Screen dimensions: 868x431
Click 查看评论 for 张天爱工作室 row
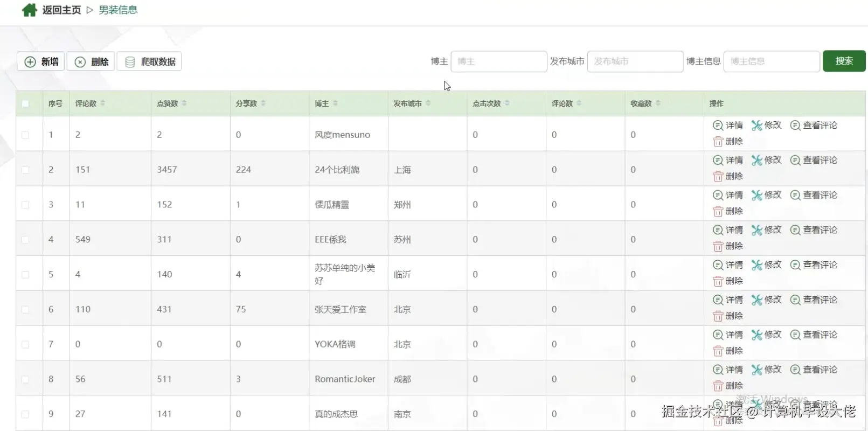pyautogui.click(x=814, y=300)
